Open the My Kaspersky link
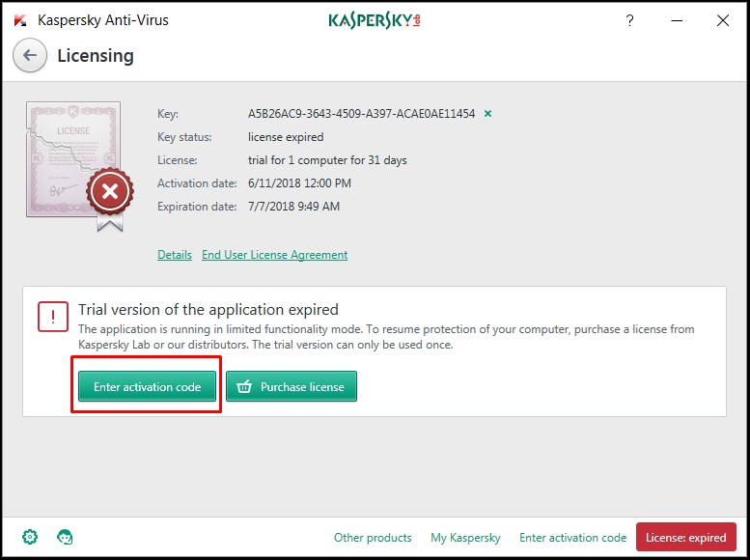This screenshot has width=750, height=560. 465,538
